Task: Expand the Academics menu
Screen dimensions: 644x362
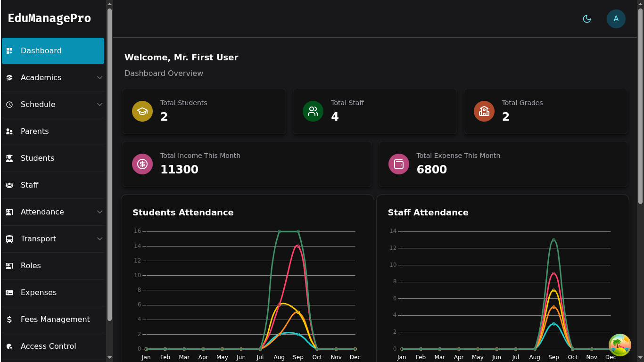Action: pyautogui.click(x=99, y=77)
